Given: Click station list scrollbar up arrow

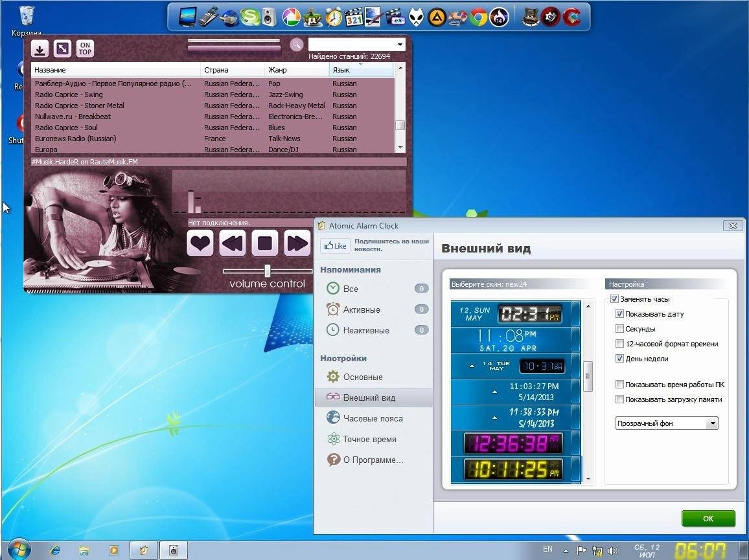Looking at the screenshot, I should pos(400,68).
